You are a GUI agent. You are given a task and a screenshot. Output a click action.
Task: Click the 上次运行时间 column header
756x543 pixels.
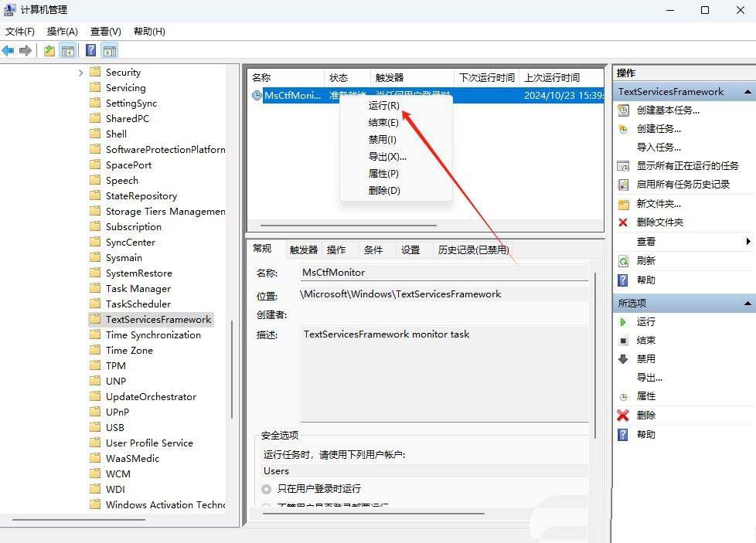tap(551, 78)
